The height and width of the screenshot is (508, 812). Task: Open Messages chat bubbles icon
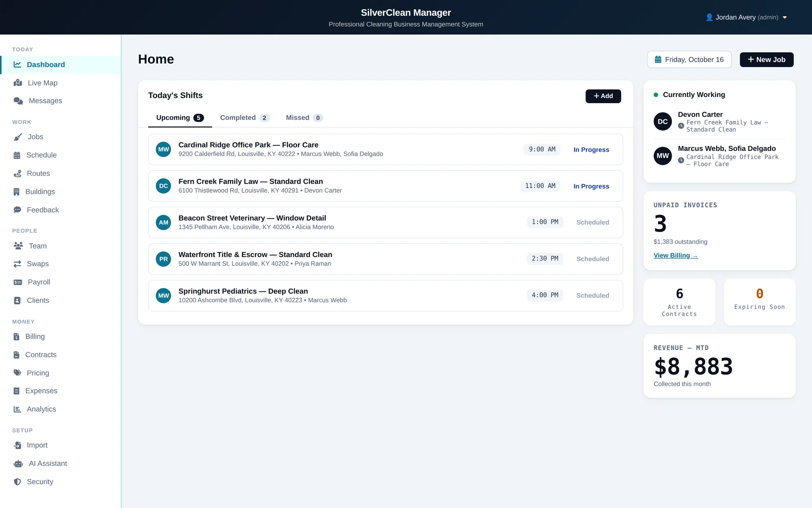click(x=18, y=101)
